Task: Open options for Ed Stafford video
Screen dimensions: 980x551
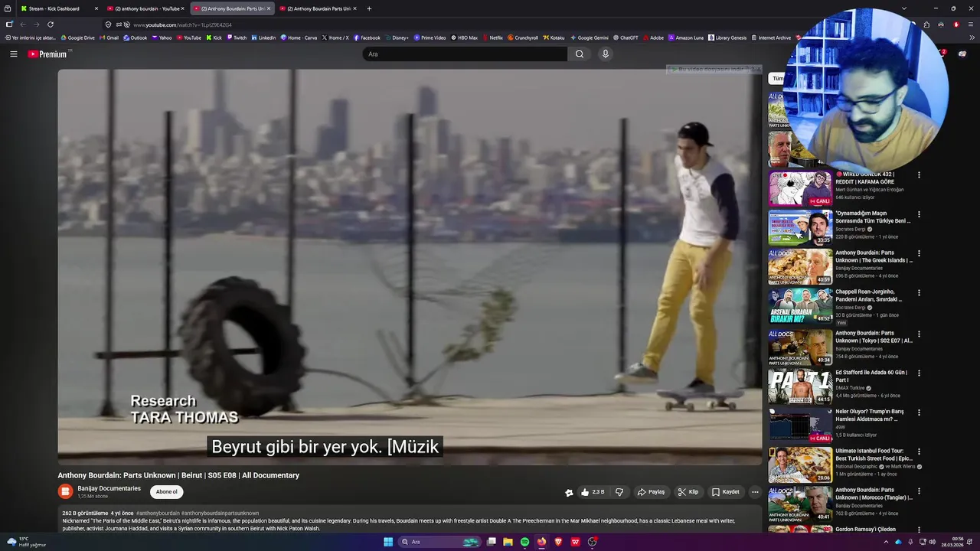Action: (x=920, y=373)
